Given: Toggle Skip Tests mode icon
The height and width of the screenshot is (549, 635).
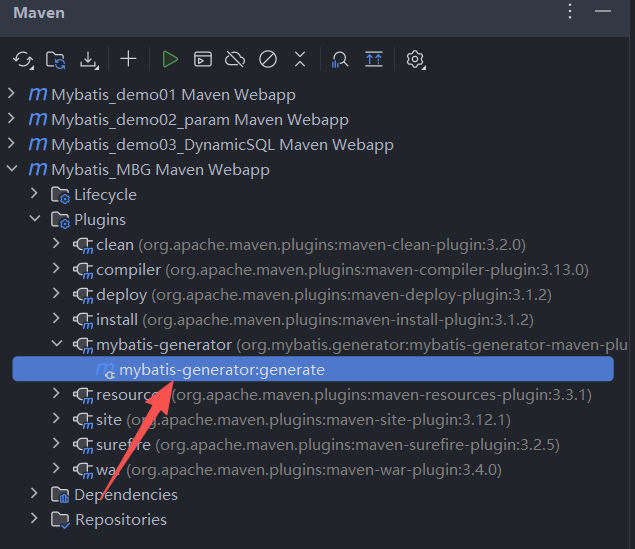Looking at the screenshot, I should pos(268,60).
